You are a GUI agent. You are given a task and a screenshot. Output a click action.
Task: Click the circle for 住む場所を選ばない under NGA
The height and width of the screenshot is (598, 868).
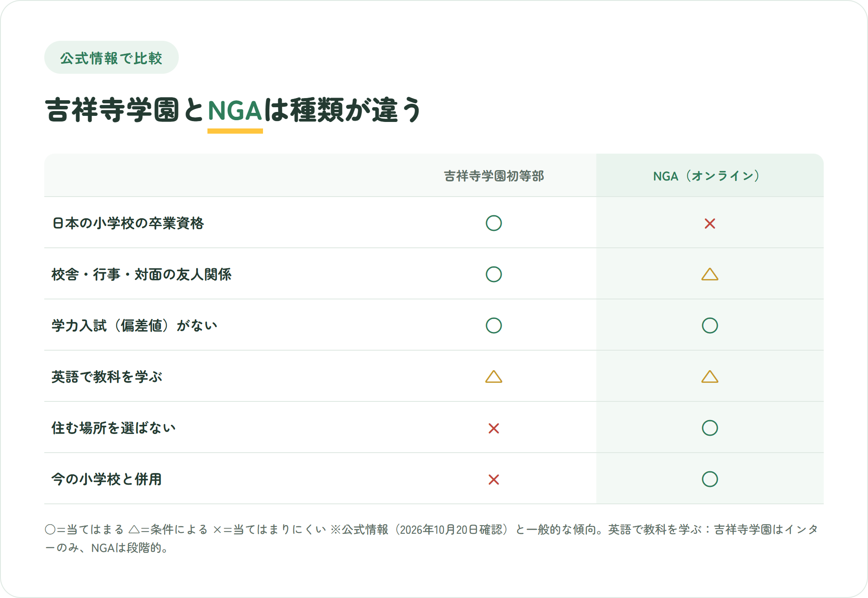(x=710, y=428)
